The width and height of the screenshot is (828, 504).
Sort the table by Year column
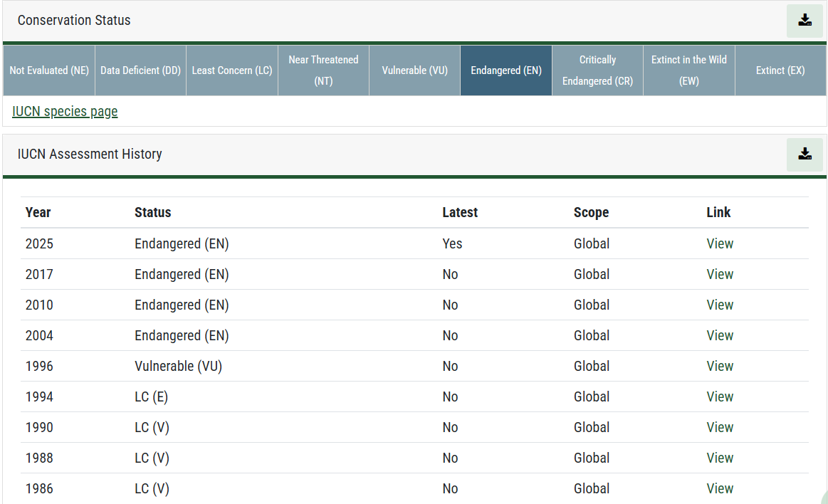click(38, 212)
